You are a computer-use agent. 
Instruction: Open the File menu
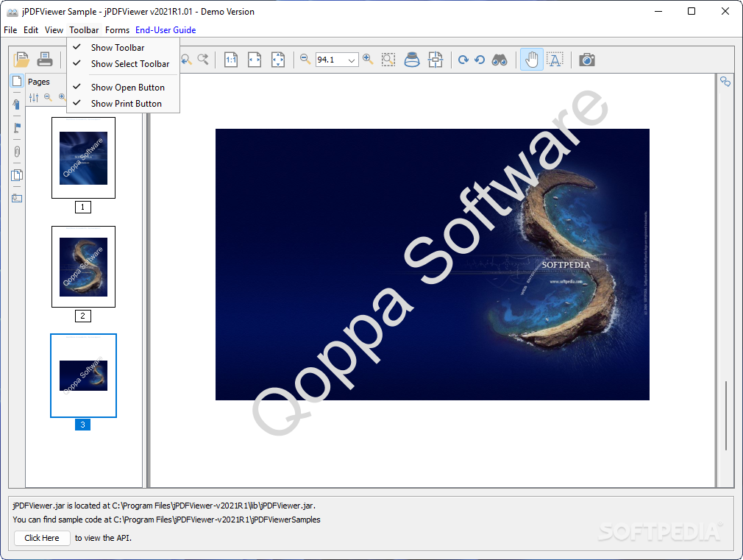[x=10, y=30]
